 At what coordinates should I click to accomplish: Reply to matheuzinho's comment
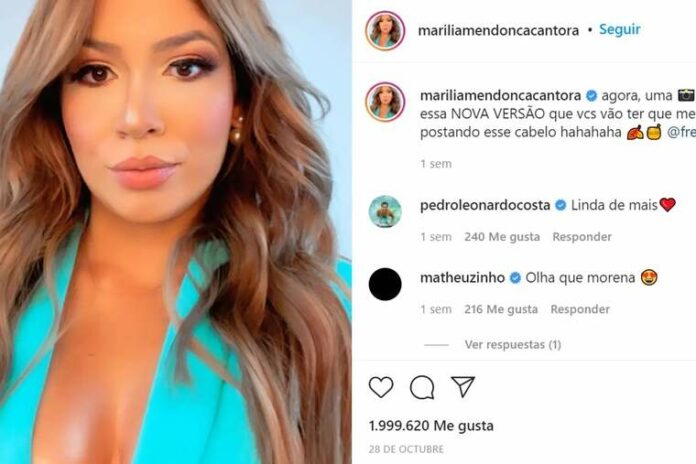tap(580, 309)
